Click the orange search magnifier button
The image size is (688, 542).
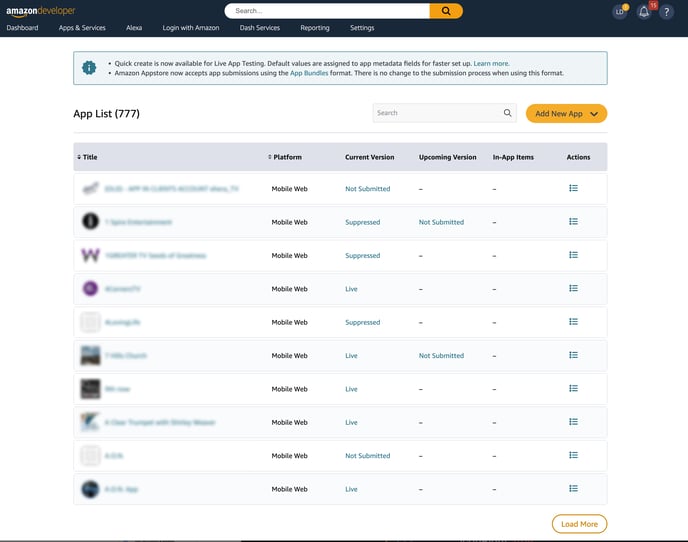pyautogui.click(x=446, y=11)
